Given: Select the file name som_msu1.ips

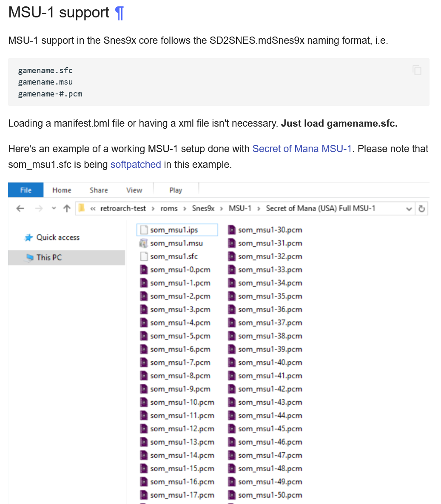Looking at the screenshot, I should click(174, 230).
